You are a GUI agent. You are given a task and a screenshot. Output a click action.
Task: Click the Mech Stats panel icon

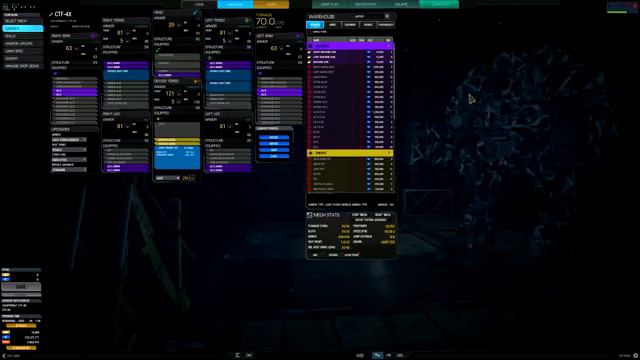(309, 215)
